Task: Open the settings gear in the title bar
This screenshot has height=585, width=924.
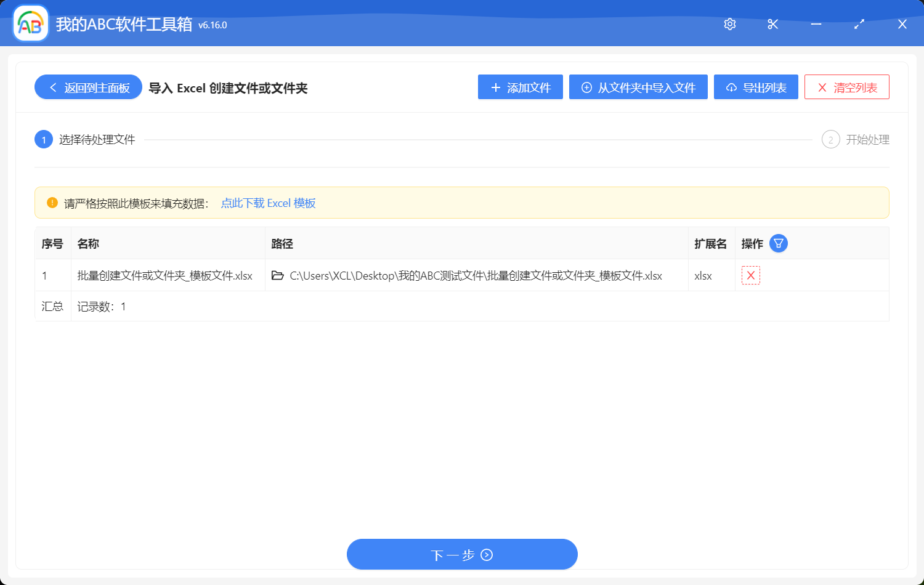Action: click(x=729, y=24)
